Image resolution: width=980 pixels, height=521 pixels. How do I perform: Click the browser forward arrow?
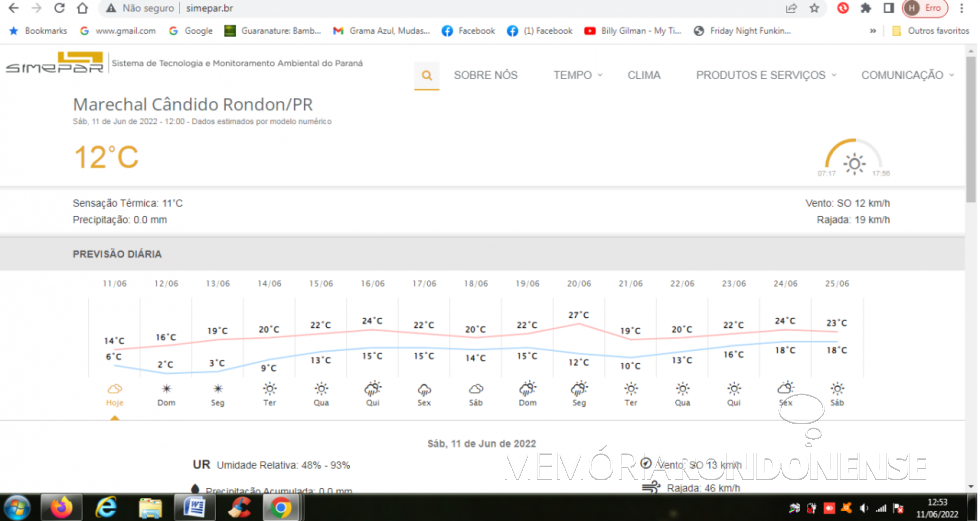tap(36, 8)
